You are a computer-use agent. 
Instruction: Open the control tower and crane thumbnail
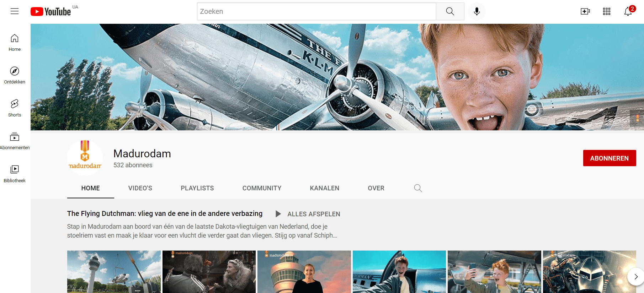(x=114, y=272)
